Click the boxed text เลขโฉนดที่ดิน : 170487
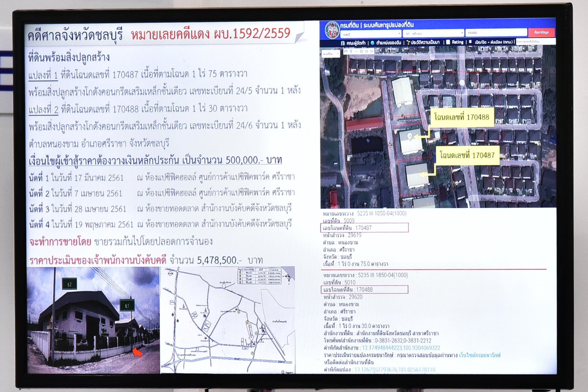This screenshot has width=588, height=392. [x=364, y=228]
